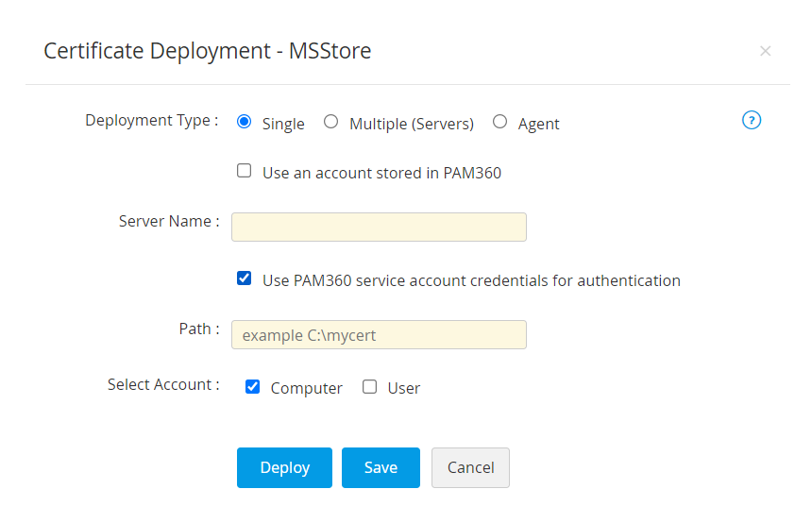Enable 'Use an account stored in PAM360'
The width and height of the screenshot is (812, 523).
click(x=245, y=172)
